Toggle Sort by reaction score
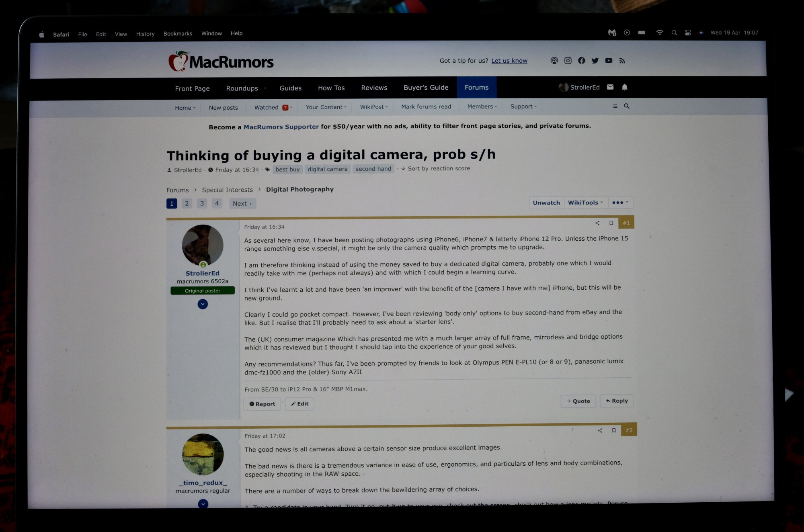 pos(438,169)
